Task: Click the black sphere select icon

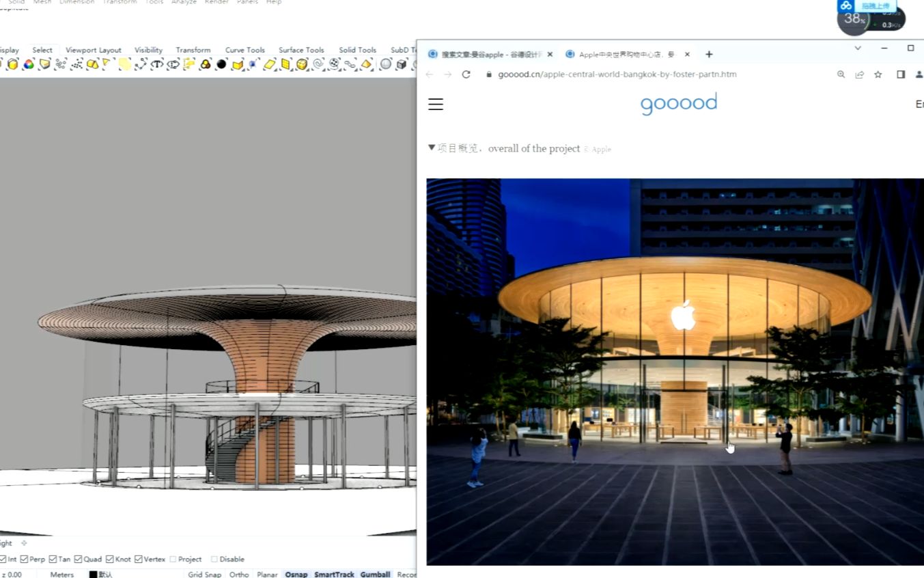Action: click(x=221, y=64)
